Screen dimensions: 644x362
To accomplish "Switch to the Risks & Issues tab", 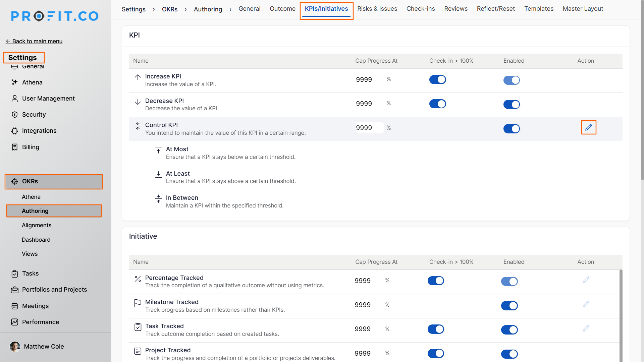I will [377, 9].
